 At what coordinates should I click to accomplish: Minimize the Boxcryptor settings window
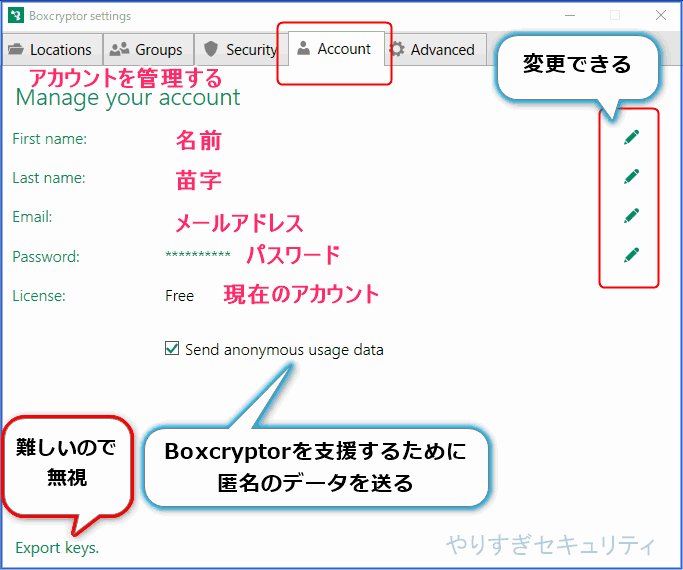tap(570, 15)
